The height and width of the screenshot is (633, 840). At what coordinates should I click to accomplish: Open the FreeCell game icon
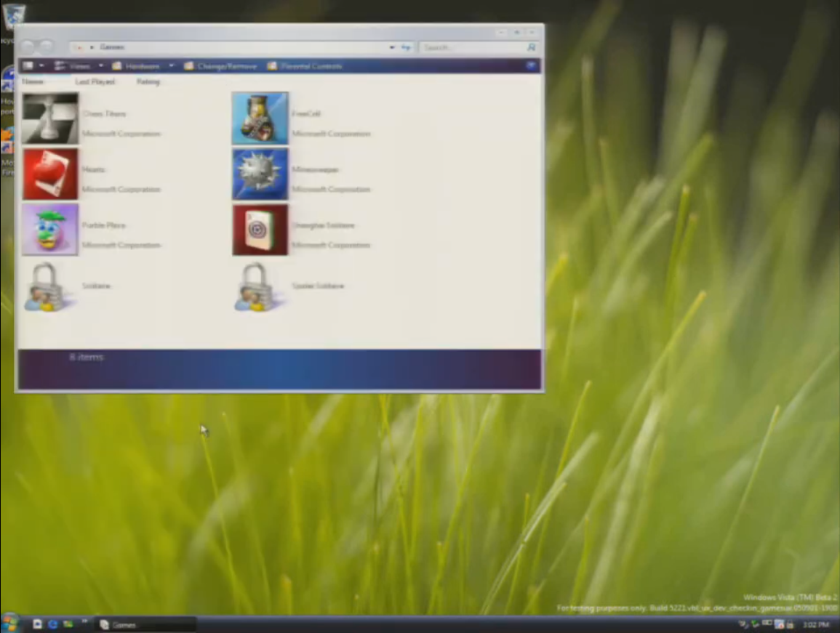pos(260,118)
